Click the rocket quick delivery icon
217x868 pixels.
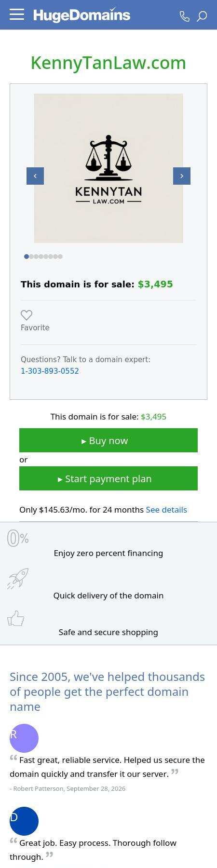click(18, 579)
